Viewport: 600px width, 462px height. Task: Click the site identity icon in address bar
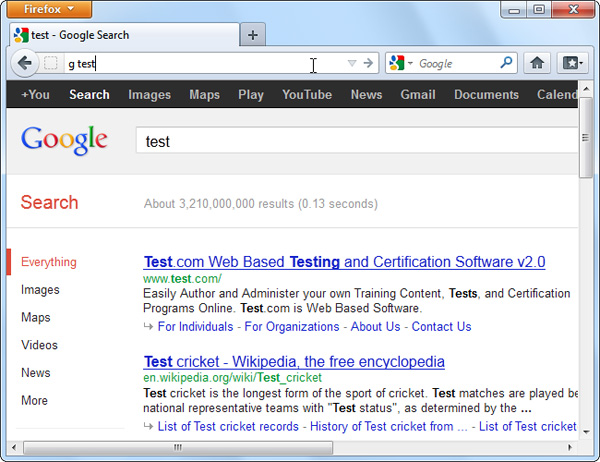[x=51, y=63]
